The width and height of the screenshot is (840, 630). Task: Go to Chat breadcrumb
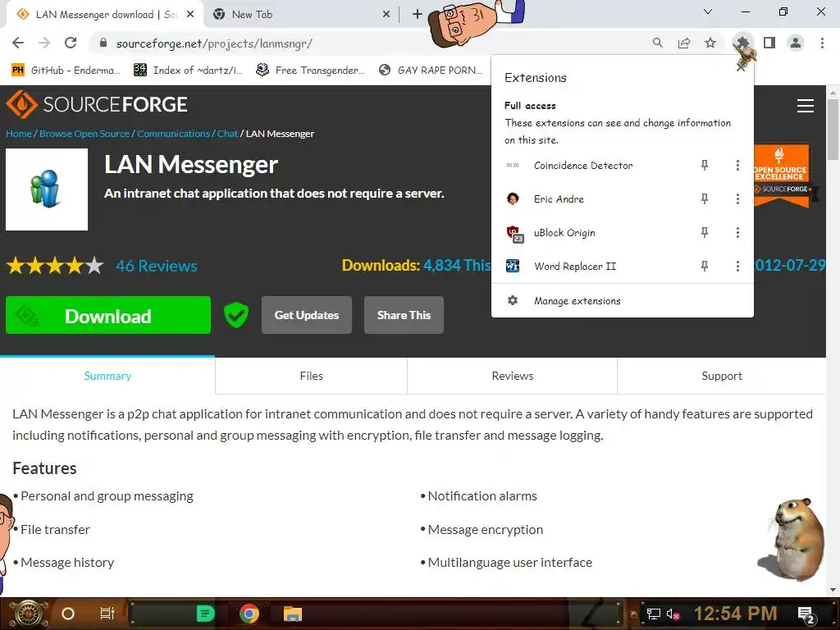(227, 134)
